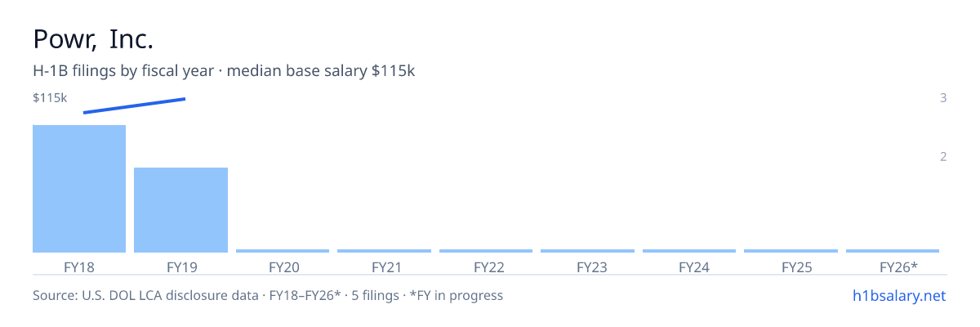The width and height of the screenshot is (980, 327).
Task: Click the FY18 axis label
Action: point(79,267)
